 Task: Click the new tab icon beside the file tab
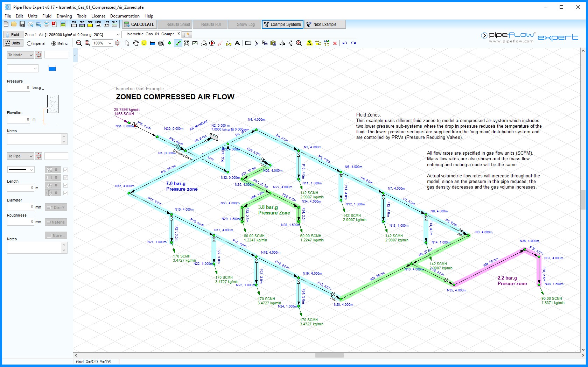pyautogui.click(x=187, y=34)
